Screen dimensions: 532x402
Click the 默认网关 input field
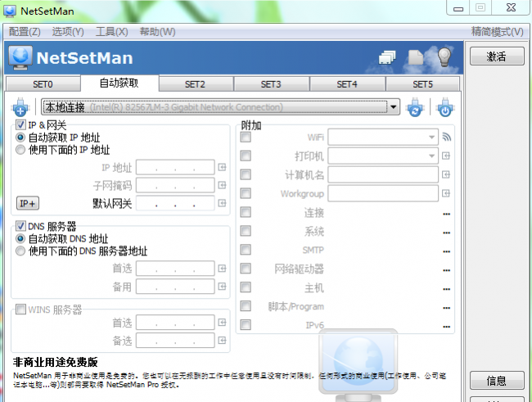pos(175,203)
